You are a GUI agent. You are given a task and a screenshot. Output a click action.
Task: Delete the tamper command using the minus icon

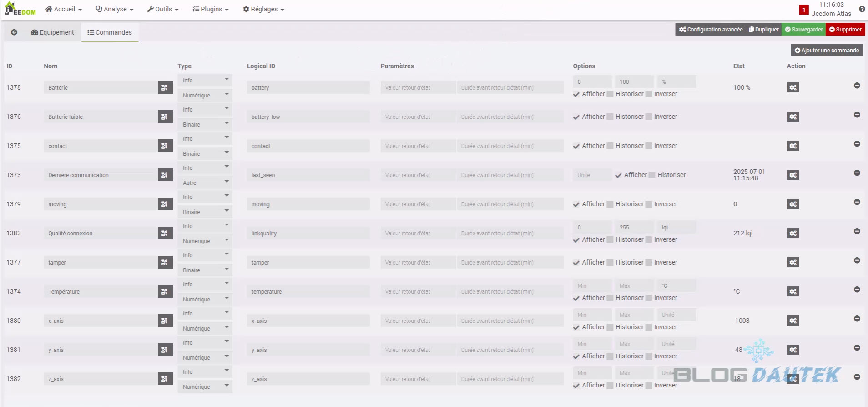point(857,260)
